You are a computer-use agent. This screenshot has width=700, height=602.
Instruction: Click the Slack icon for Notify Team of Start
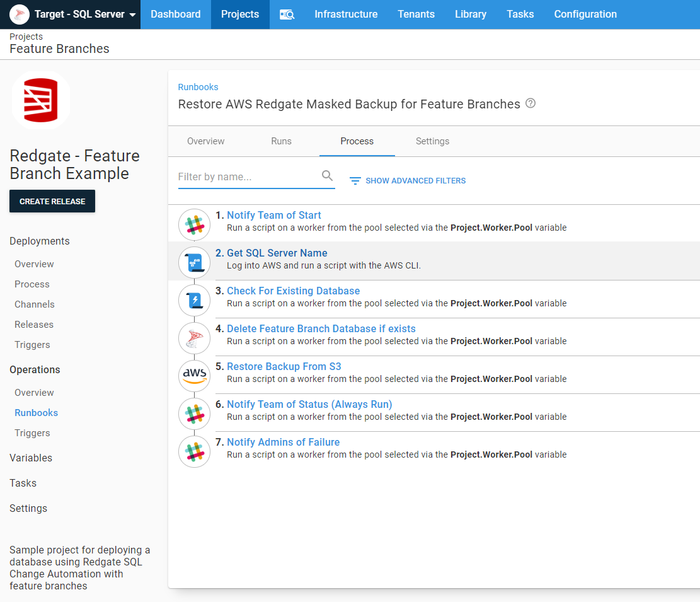(x=194, y=224)
